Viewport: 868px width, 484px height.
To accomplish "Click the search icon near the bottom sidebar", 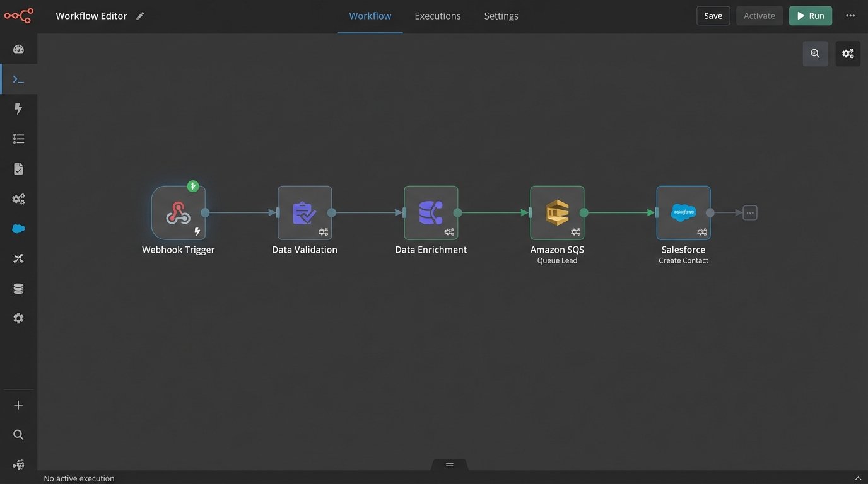I will [16, 434].
